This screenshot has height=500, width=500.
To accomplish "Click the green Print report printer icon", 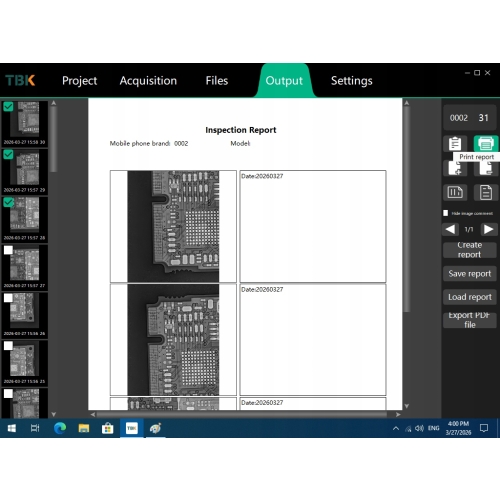I will point(486,144).
